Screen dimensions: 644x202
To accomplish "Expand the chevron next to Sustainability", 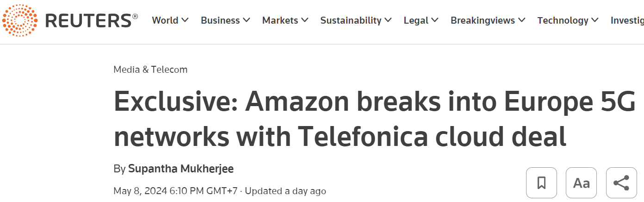I will tap(388, 20).
